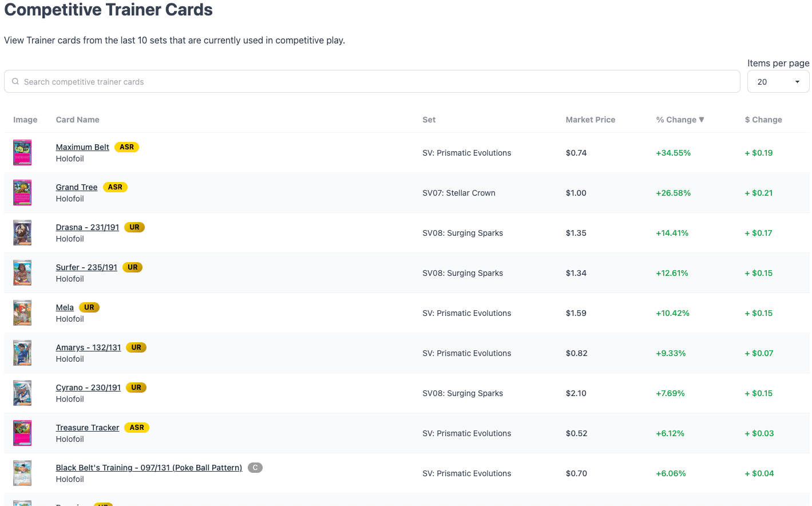Open the % Change sort options

click(680, 120)
